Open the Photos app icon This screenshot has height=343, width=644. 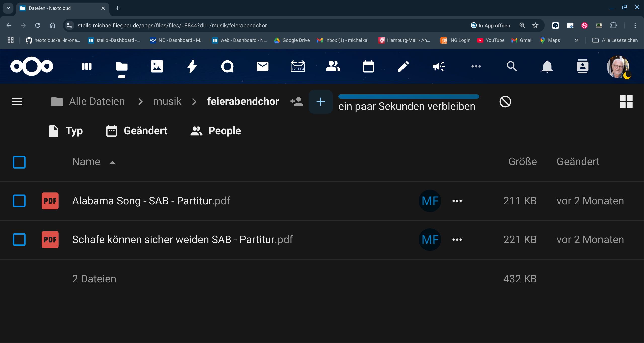point(157,66)
